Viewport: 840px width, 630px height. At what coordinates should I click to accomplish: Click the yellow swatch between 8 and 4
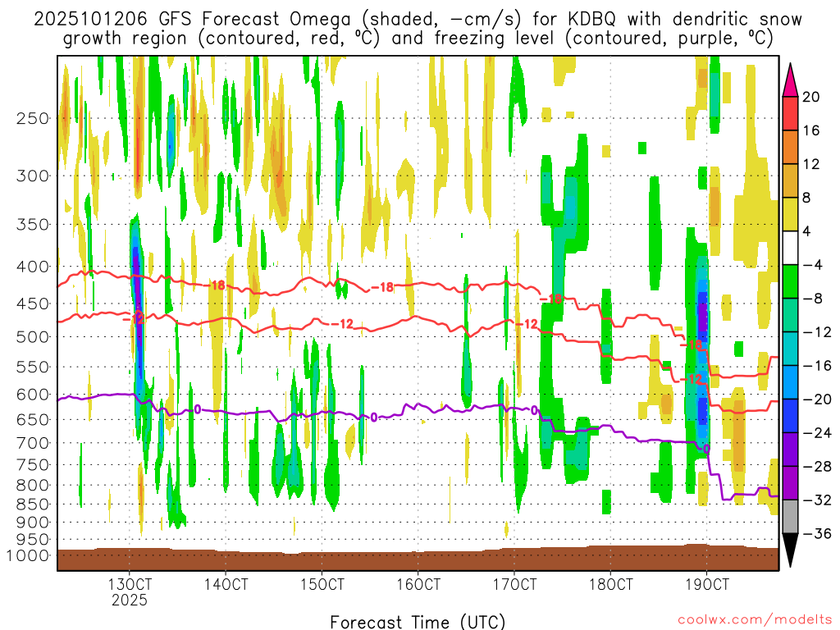tap(790, 214)
